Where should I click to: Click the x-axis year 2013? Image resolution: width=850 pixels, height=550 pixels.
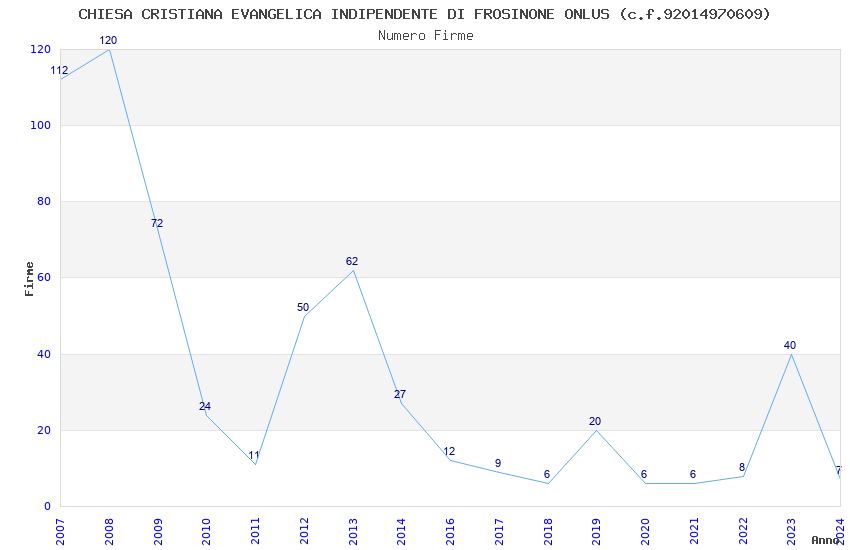tap(353, 532)
